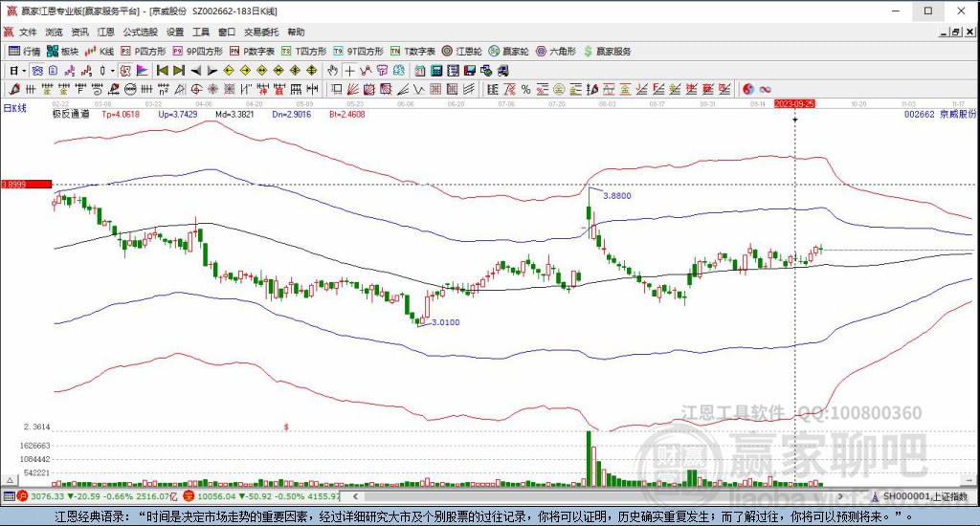980x526 pixels.
Task: Click the 3076.33 Shanghai index status value
Action: point(48,496)
